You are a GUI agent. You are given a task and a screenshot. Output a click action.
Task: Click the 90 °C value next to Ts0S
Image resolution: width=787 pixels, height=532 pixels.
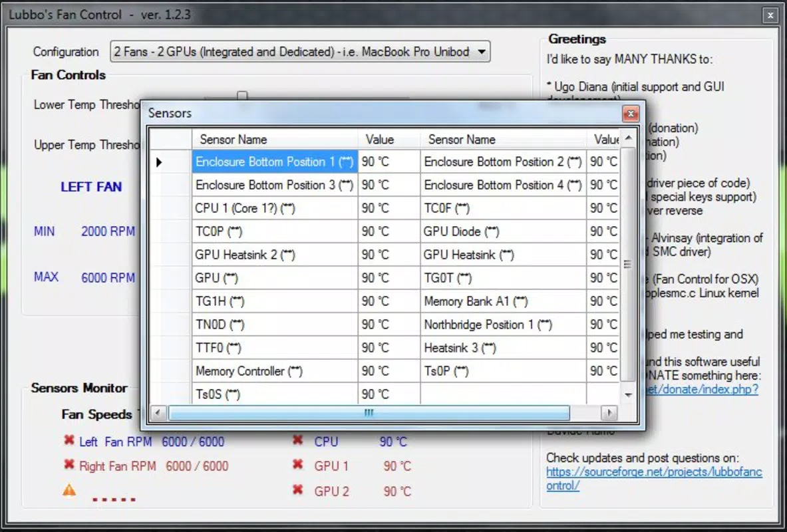click(x=389, y=394)
